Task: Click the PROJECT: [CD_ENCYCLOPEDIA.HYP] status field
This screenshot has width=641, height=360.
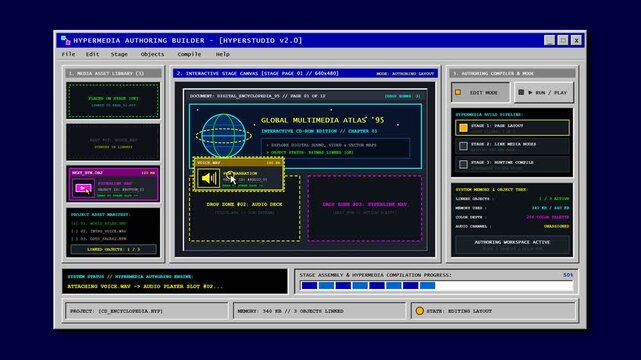Action: pos(146,311)
